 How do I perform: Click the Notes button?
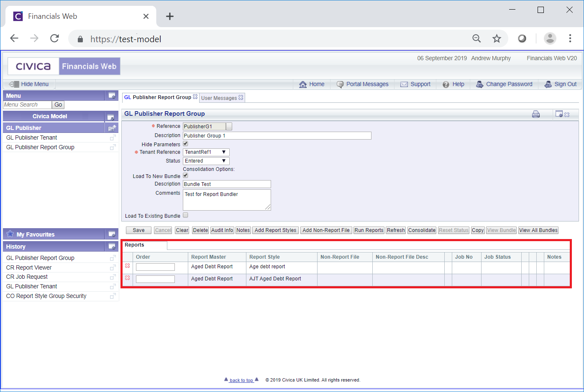[243, 230]
